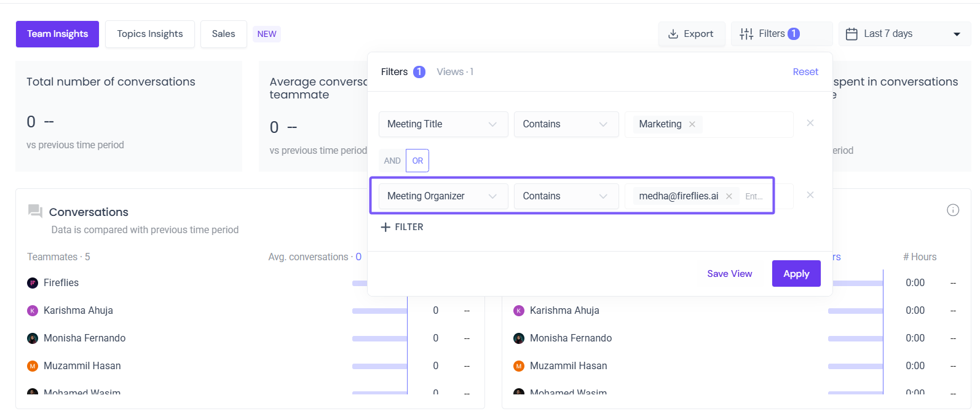980x411 pixels.
Task: Delete the Meeting Organizer filter row
Action: [810, 195]
